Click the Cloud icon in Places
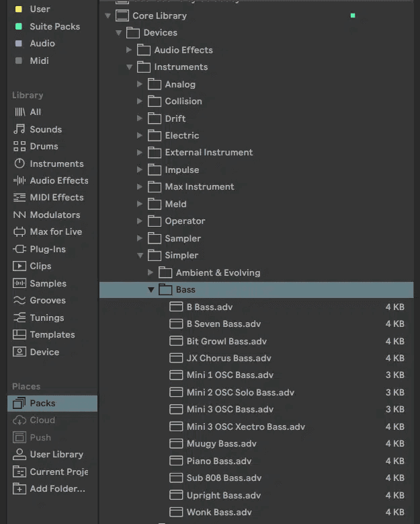The width and height of the screenshot is (420, 524). pyautogui.click(x=19, y=420)
